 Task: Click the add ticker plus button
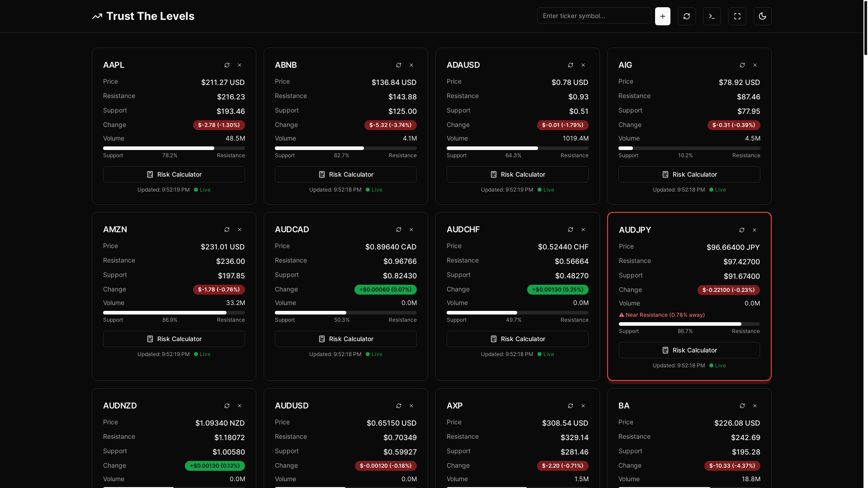(x=662, y=16)
